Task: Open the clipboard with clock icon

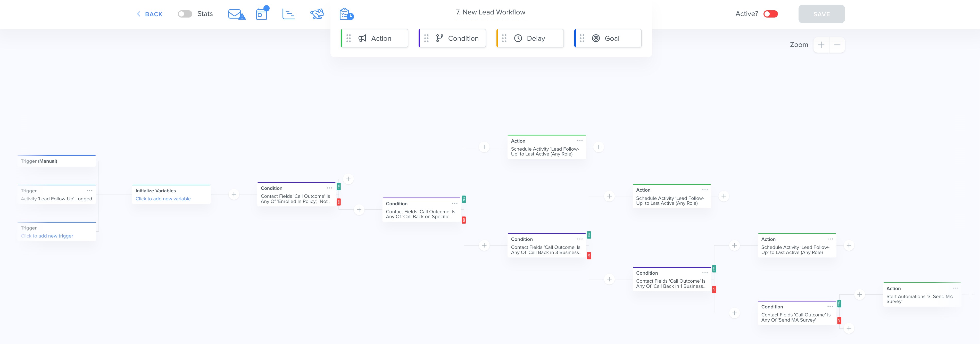Action: point(346,14)
